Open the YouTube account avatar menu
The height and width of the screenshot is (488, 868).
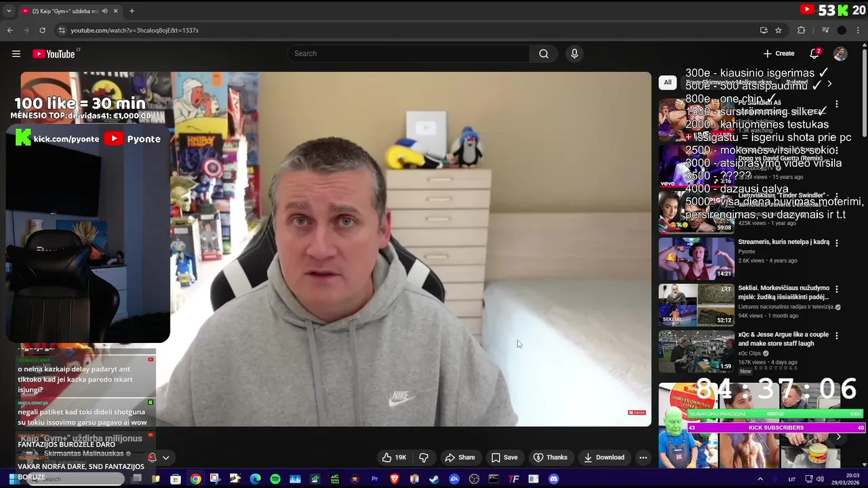(x=840, y=54)
